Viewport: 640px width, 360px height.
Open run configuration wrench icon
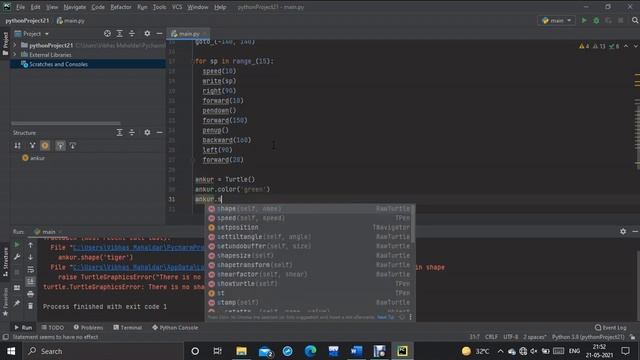click(17, 257)
